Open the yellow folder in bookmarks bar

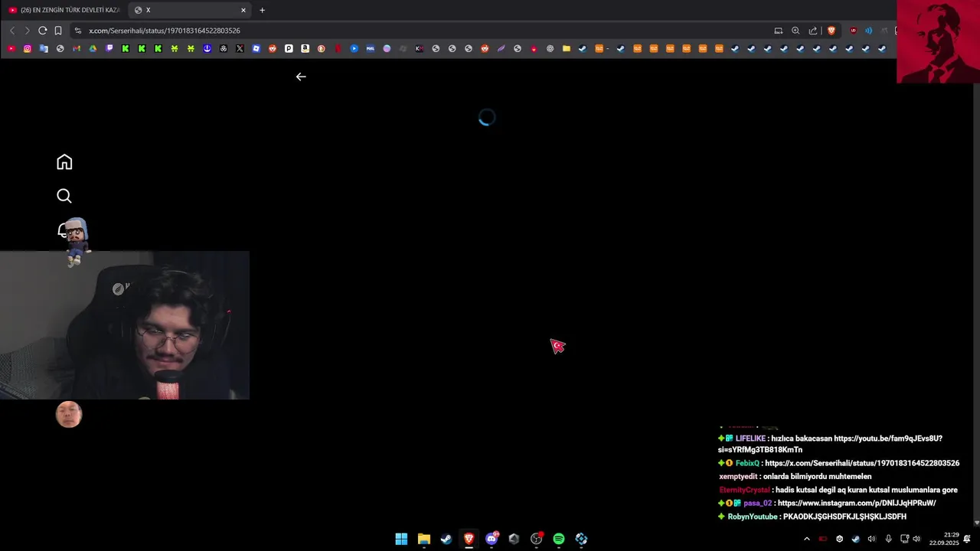[x=567, y=48]
